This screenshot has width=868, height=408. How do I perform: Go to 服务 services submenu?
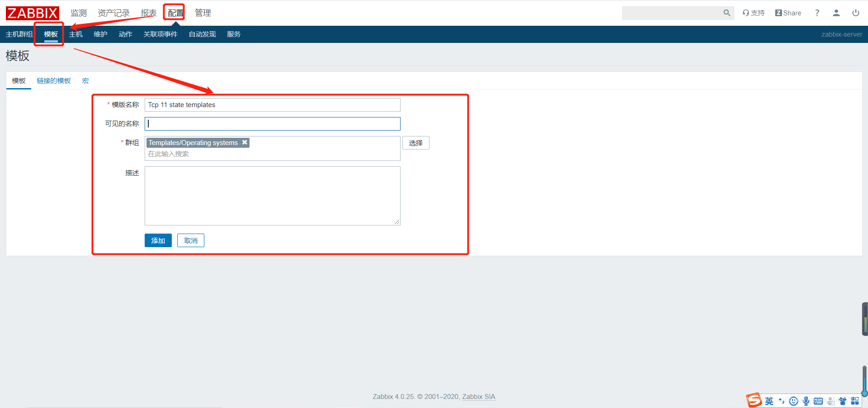click(x=234, y=34)
